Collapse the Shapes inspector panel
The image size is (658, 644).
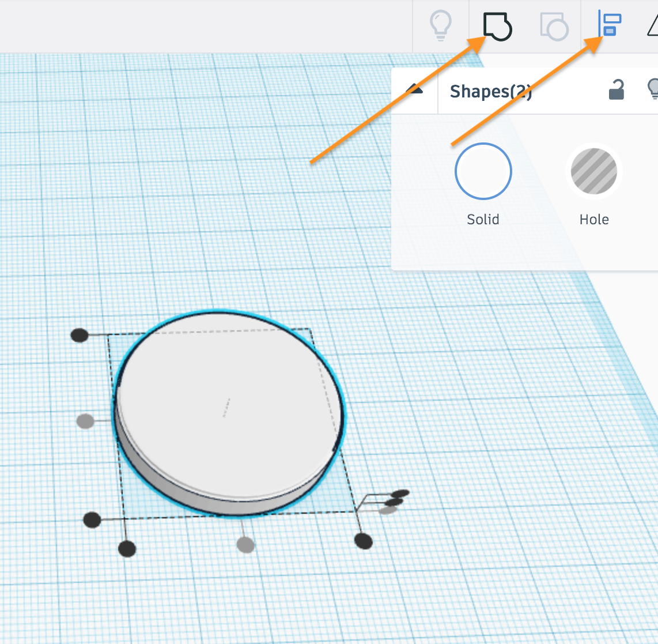pyautogui.click(x=414, y=89)
